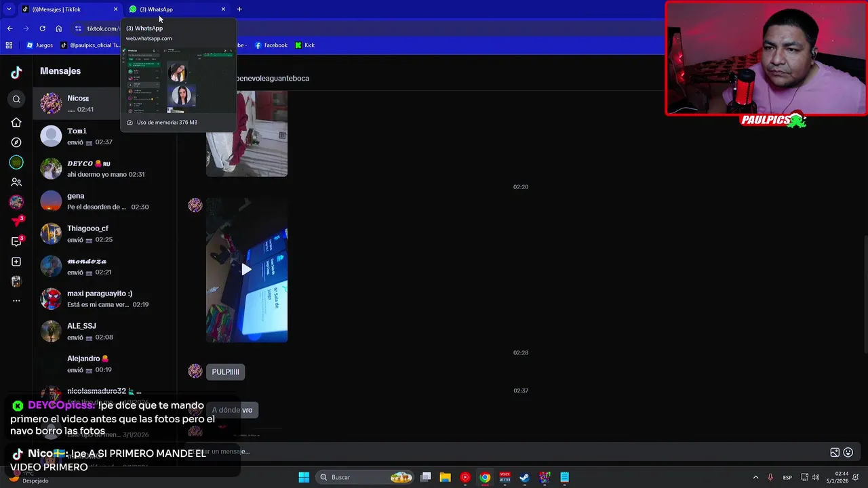Reload the page with browser refresh button
This screenshot has width=868, height=488.
click(x=42, y=28)
